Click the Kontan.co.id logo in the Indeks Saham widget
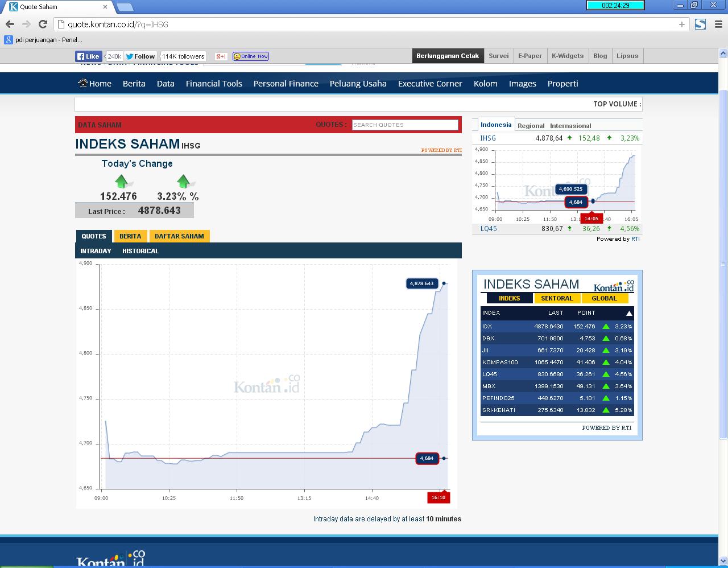Image resolution: width=728 pixels, height=568 pixels. pyautogui.click(x=614, y=286)
